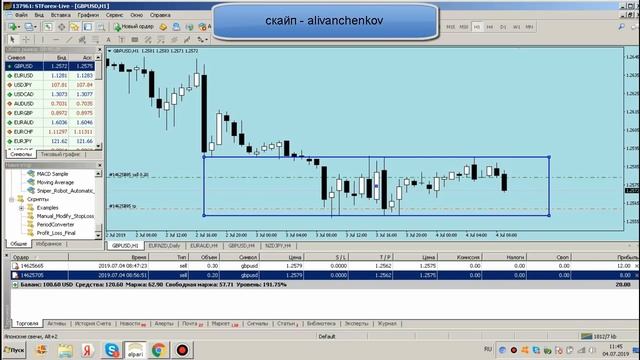Open the Strategy Tester icon
This screenshot has height=360, width=640.
[100, 27]
